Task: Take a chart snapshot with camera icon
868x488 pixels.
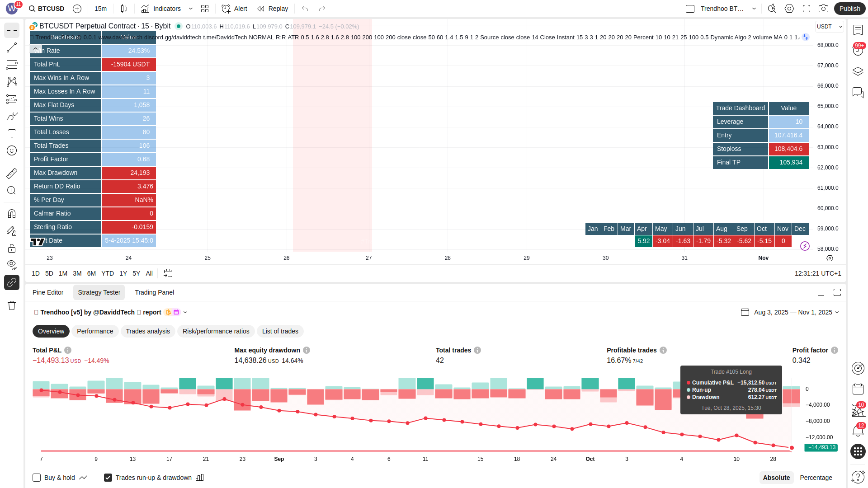Action: point(823,9)
